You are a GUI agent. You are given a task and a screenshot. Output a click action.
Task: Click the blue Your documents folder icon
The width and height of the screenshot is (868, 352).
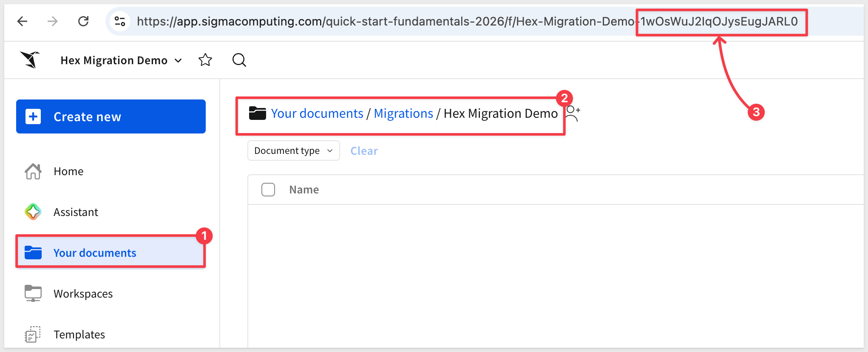click(x=33, y=253)
